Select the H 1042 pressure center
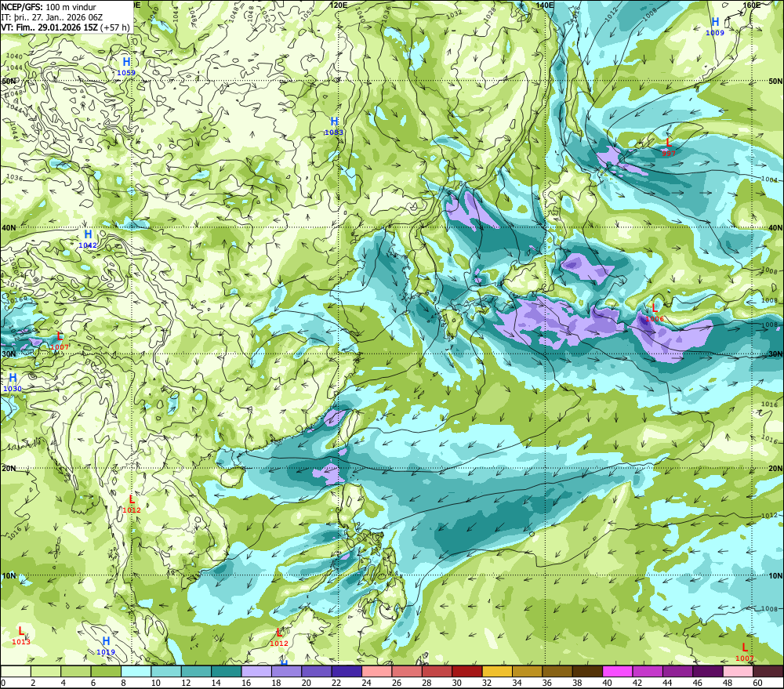Viewport: 784px width, 689px height. [x=88, y=238]
